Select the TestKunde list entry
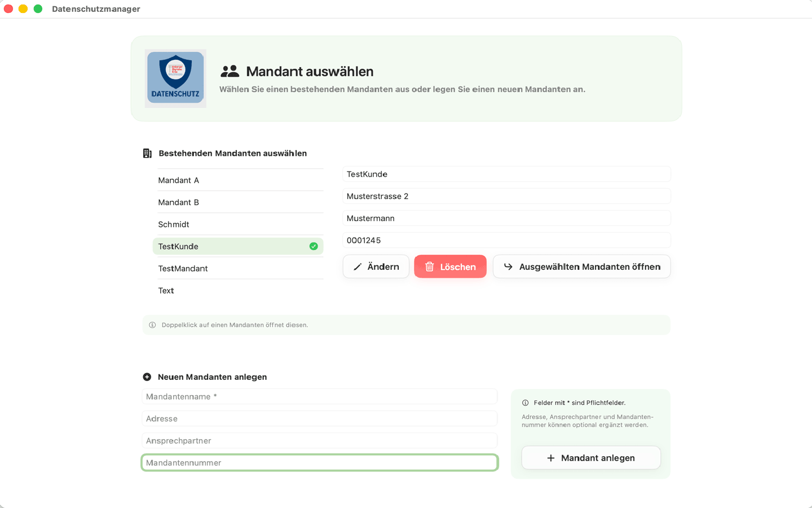This screenshot has height=508, width=812. (238, 246)
